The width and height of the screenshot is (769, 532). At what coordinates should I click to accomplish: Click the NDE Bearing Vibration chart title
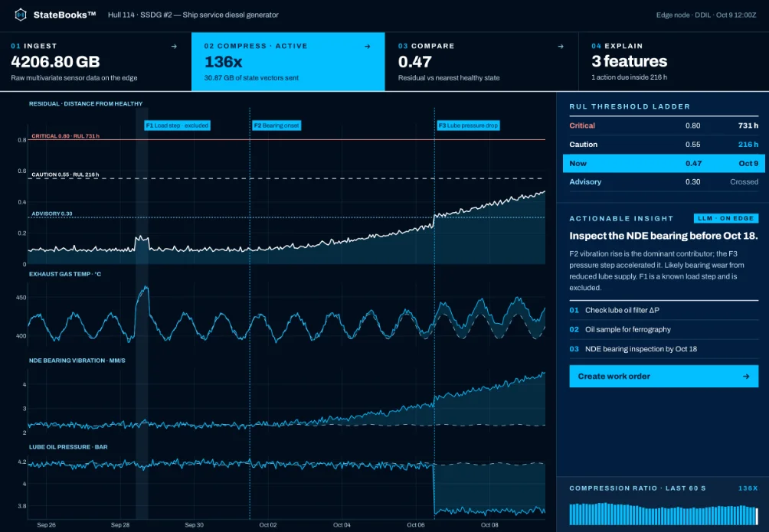coord(77,361)
